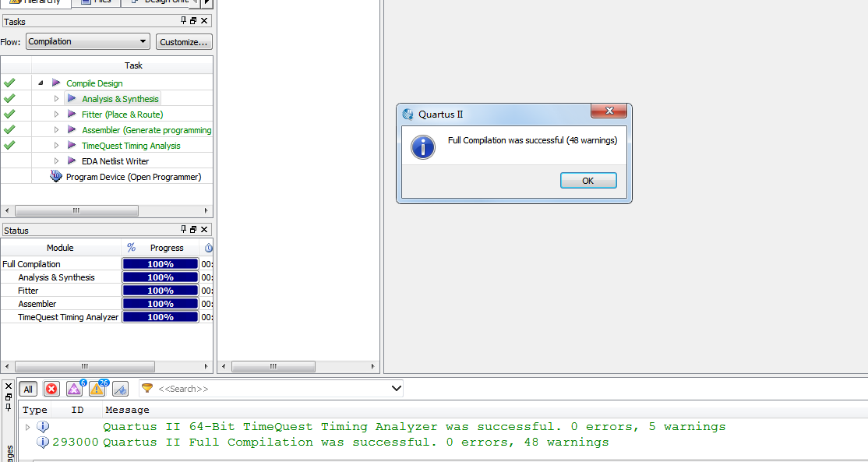868x462 pixels.
Task: Pin the Status panel
Action: click(x=184, y=230)
